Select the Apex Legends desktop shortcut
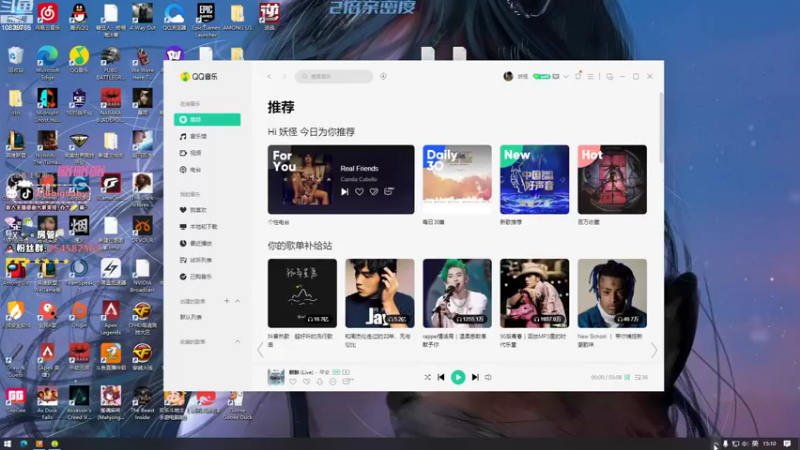 pyautogui.click(x=111, y=318)
